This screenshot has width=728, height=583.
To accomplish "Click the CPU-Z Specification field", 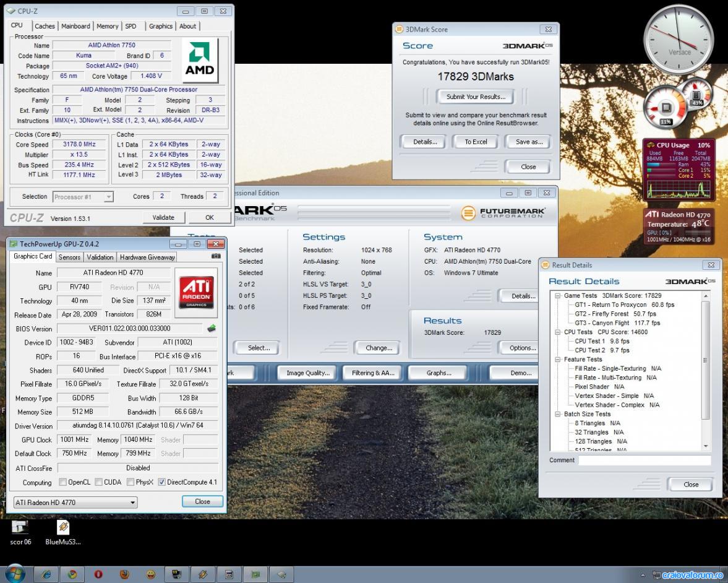I will point(139,90).
